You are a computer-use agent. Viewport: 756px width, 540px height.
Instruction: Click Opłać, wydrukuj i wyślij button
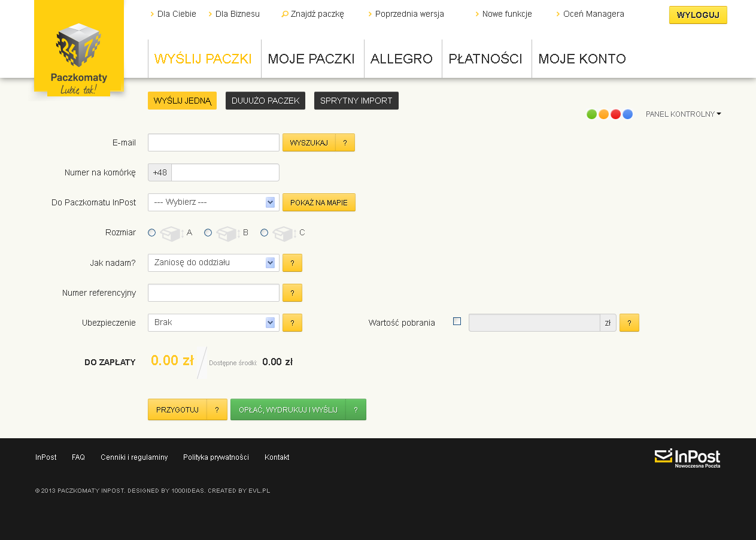pyautogui.click(x=288, y=409)
